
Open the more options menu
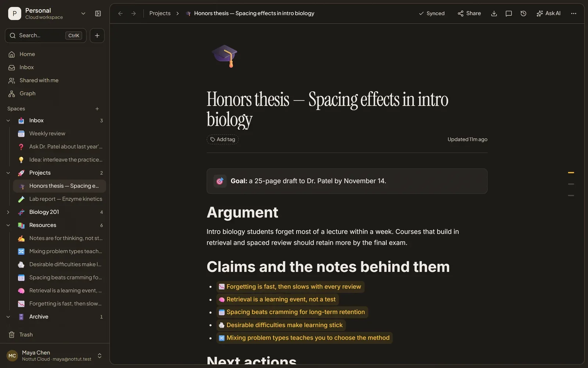tap(573, 14)
